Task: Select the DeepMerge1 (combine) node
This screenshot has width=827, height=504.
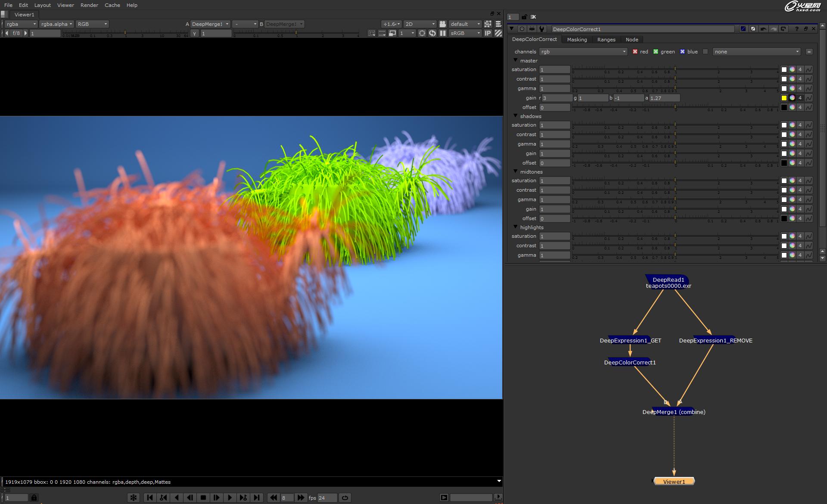Action: point(674,412)
